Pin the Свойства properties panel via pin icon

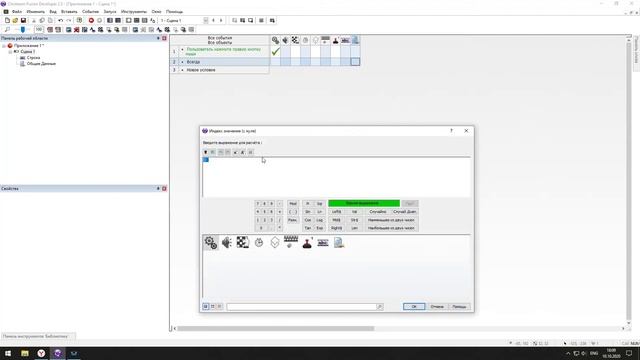coord(158,189)
